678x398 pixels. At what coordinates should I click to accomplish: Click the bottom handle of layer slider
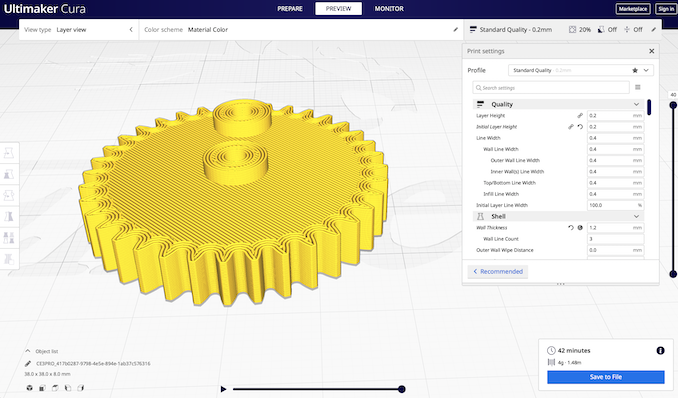[673, 274]
